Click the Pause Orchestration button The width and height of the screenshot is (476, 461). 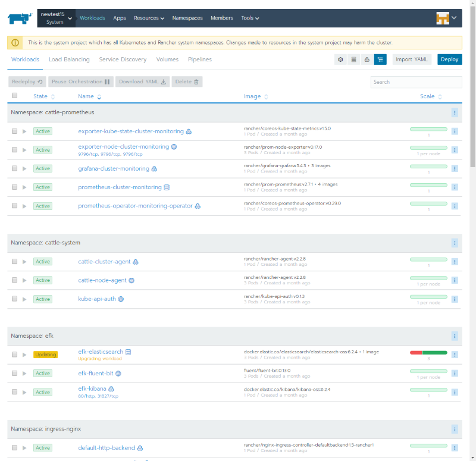[x=81, y=81]
